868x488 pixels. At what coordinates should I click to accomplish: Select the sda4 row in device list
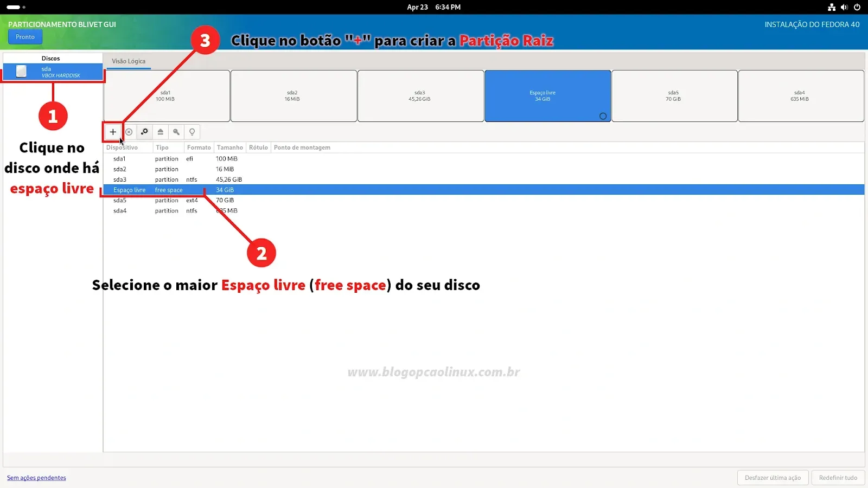click(x=483, y=210)
